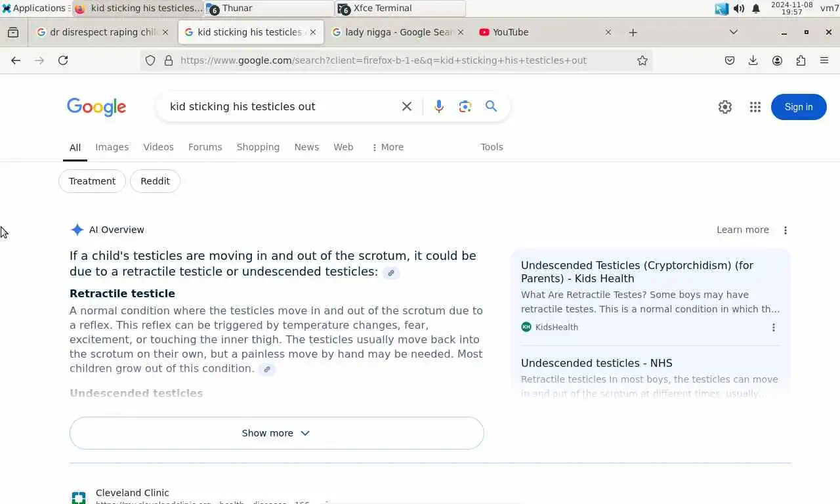Apply the Reddit filter chip
Viewport: 840px width, 504px height.
155,181
